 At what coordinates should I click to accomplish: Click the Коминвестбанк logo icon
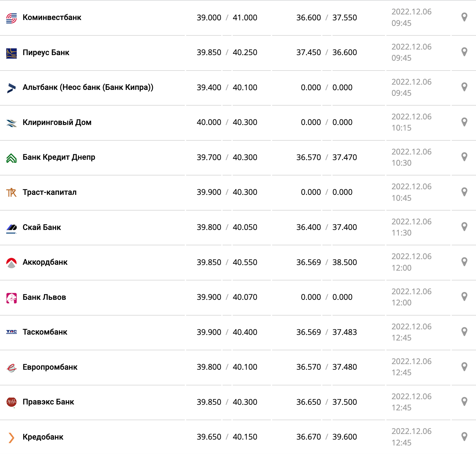(x=11, y=18)
